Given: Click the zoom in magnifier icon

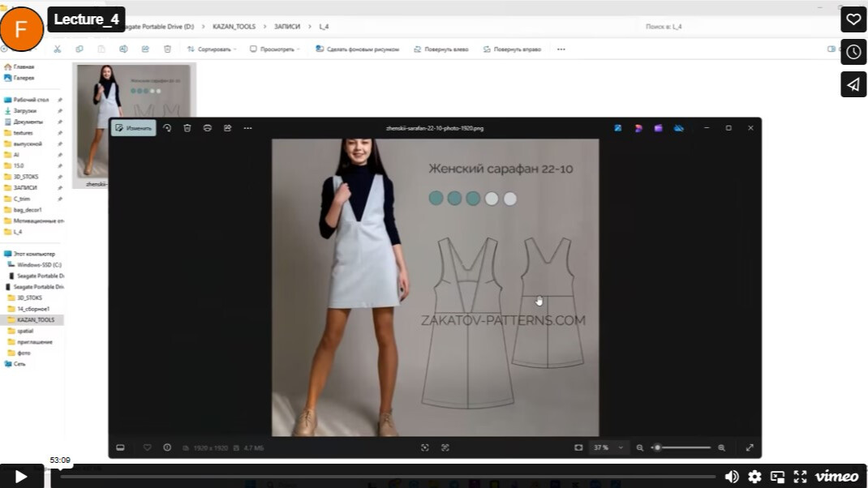Looking at the screenshot, I should (721, 447).
